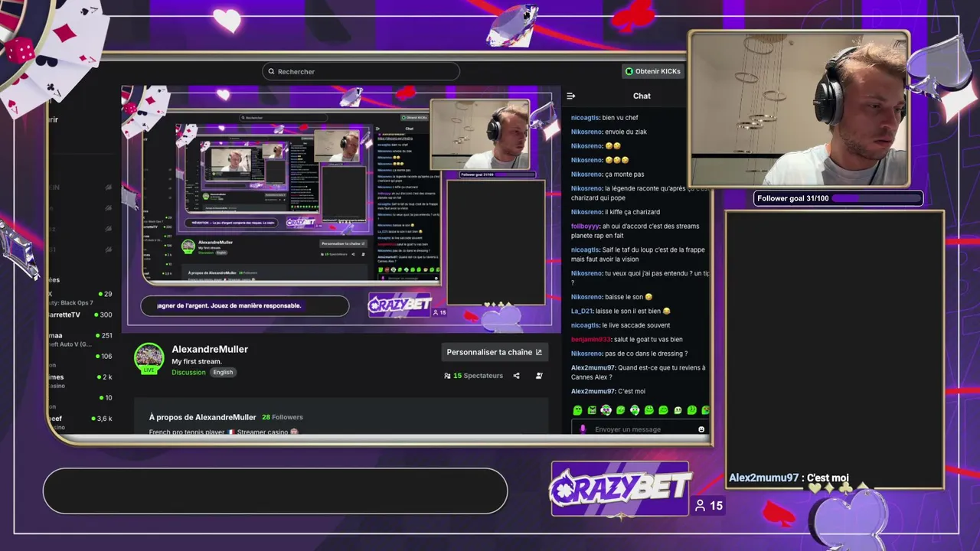980x551 pixels.
Task: Click the Chat header title
Action: point(642,96)
